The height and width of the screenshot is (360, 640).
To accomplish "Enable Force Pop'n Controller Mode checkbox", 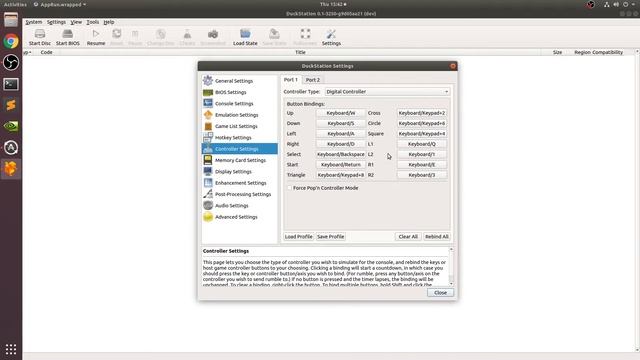I will (289, 188).
